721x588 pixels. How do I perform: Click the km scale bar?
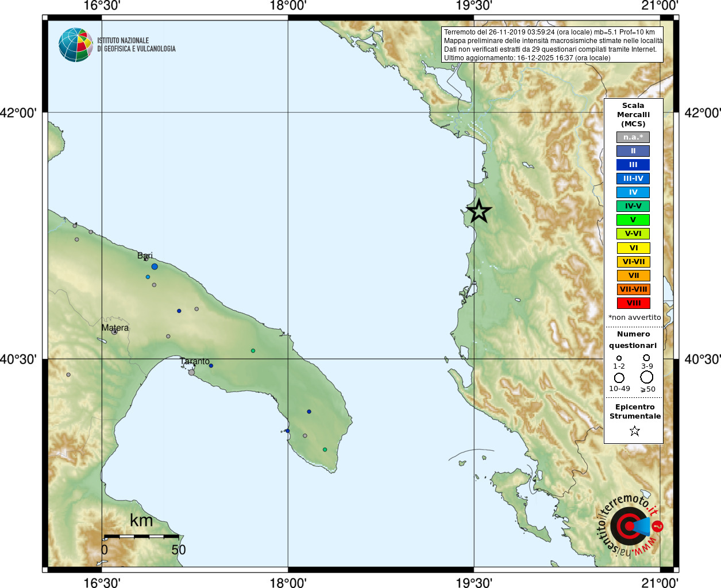click(141, 536)
